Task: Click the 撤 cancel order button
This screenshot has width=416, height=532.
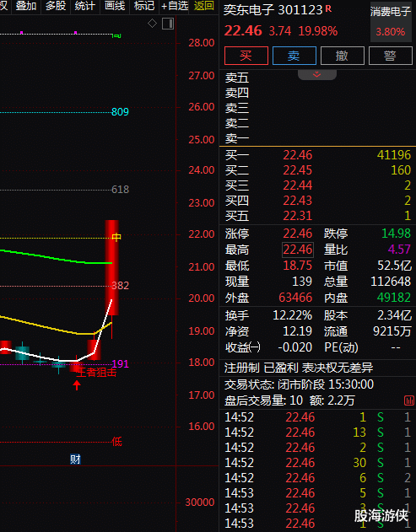Action: point(343,56)
